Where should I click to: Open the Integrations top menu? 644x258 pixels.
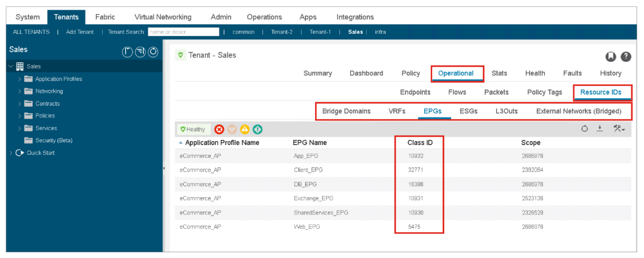coord(355,17)
